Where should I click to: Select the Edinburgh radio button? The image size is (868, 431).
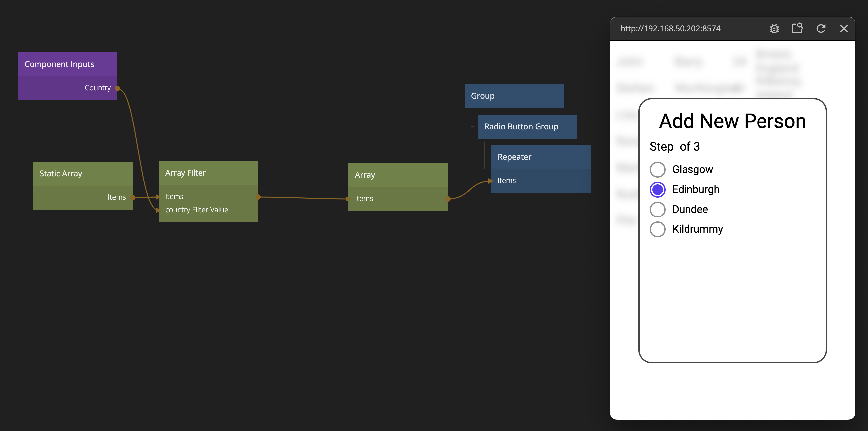pyautogui.click(x=657, y=190)
